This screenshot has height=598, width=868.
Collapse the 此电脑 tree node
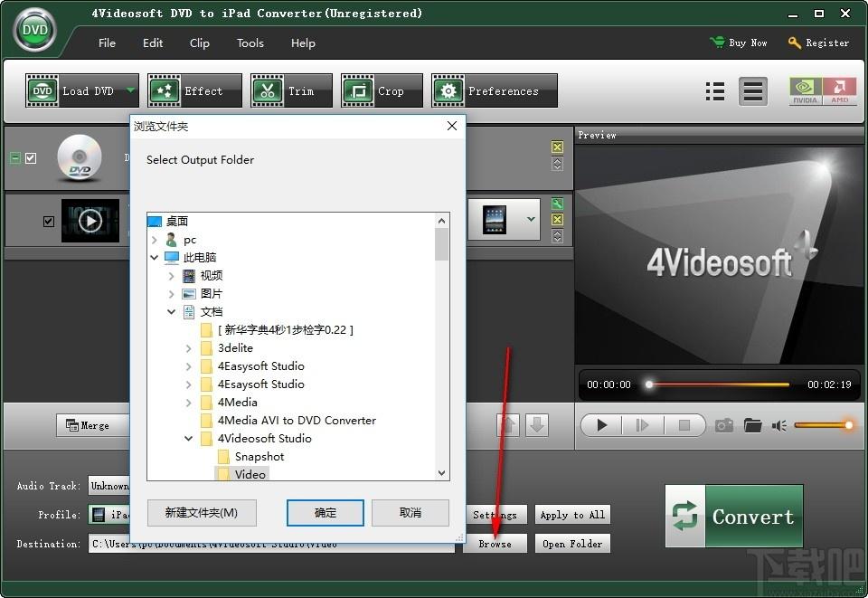[155, 258]
